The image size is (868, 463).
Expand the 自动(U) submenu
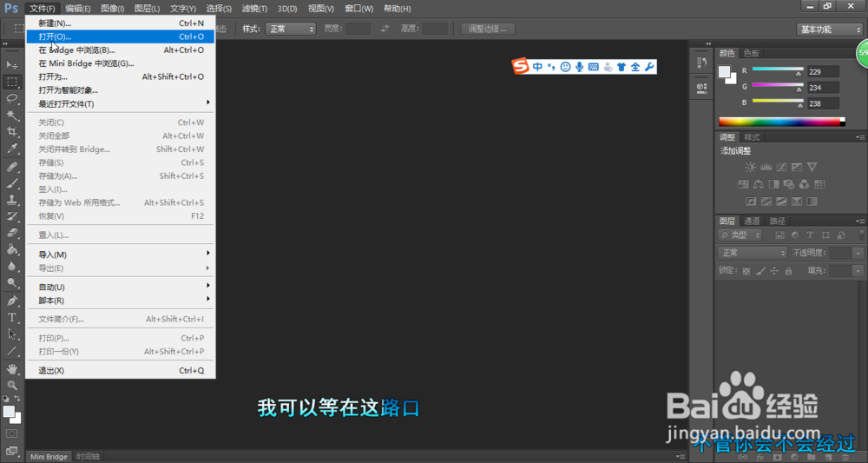tap(120, 287)
